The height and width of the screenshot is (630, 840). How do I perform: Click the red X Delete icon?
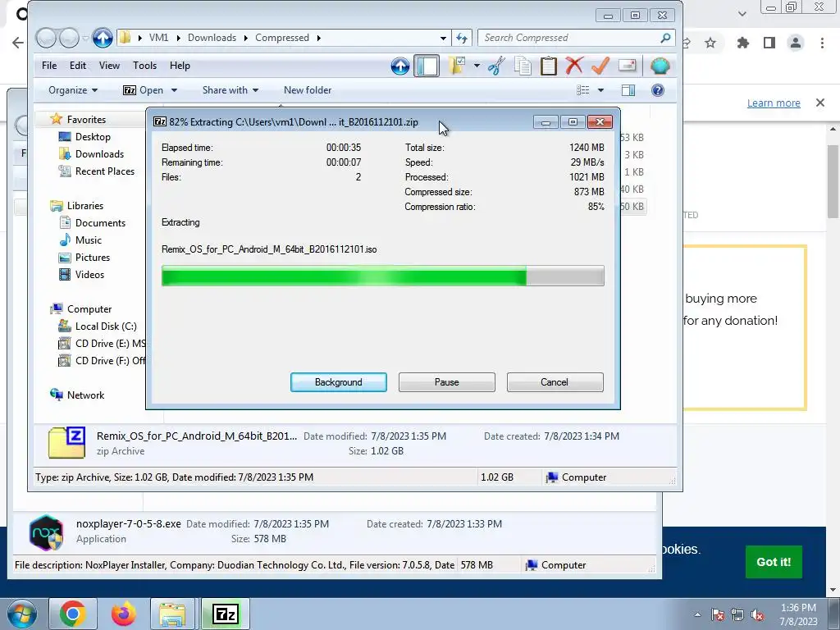(573, 66)
